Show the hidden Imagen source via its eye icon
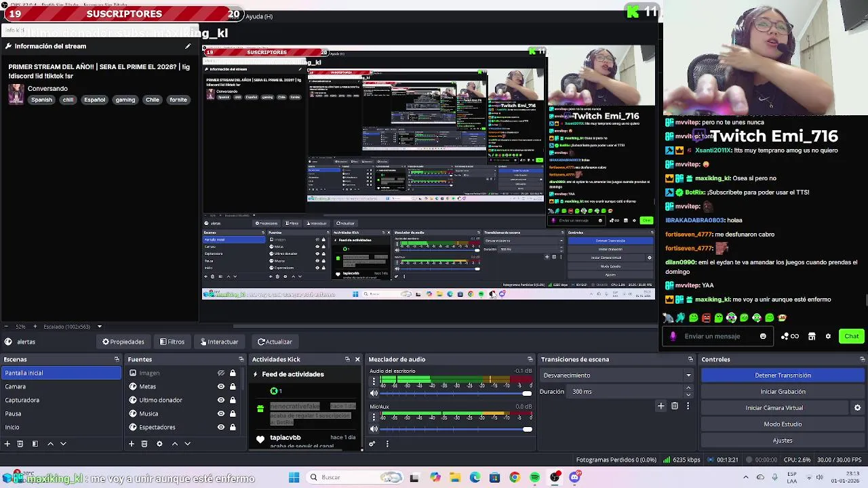 click(x=220, y=373)
